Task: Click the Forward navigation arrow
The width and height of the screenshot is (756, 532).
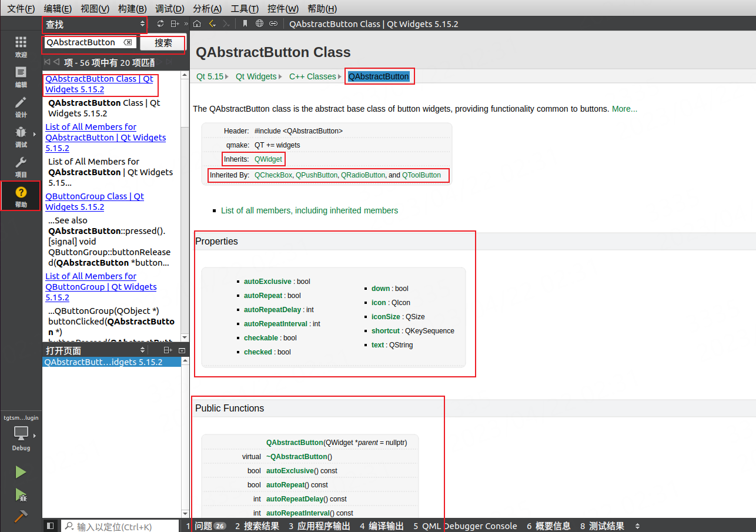Action: pyautogui.click(x=226, y=24)
